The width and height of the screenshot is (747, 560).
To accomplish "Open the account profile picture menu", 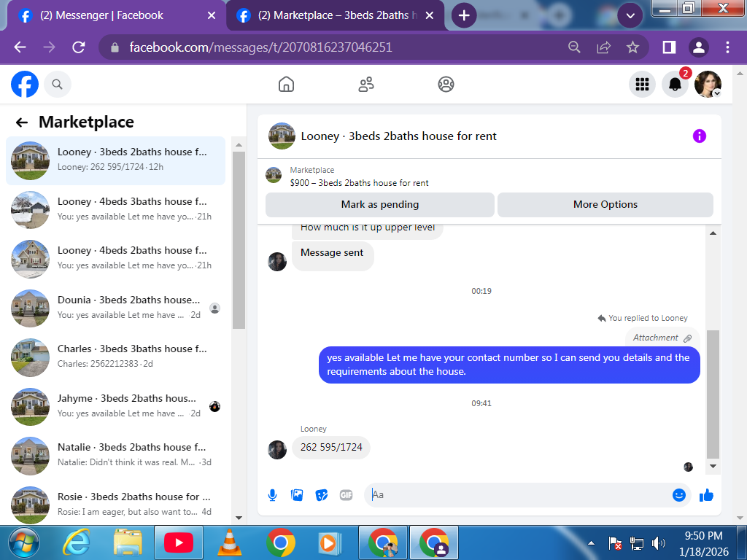I will pos(708,85).
